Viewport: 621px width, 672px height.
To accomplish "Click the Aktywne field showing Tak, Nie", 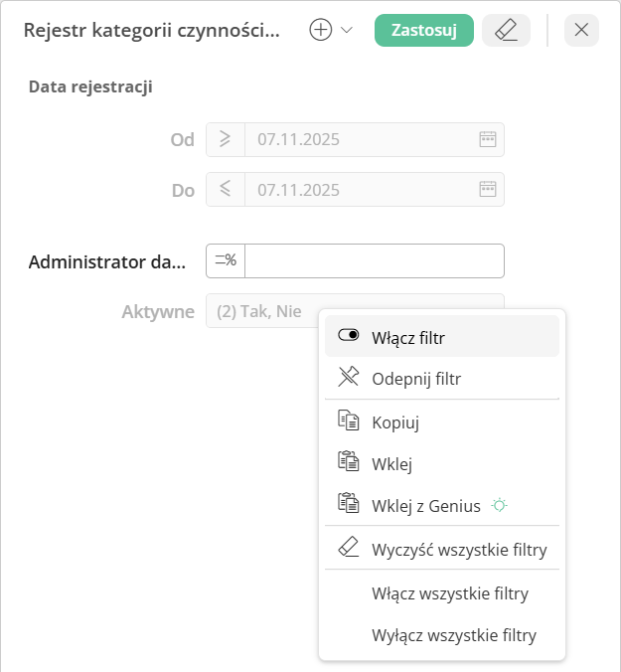I will [260, 311].
